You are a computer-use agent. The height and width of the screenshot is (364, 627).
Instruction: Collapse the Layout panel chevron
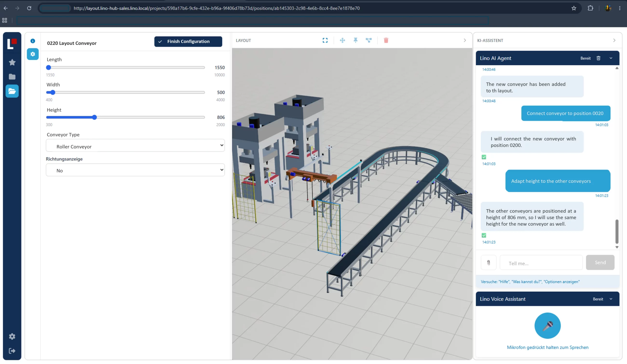[465, 40]
